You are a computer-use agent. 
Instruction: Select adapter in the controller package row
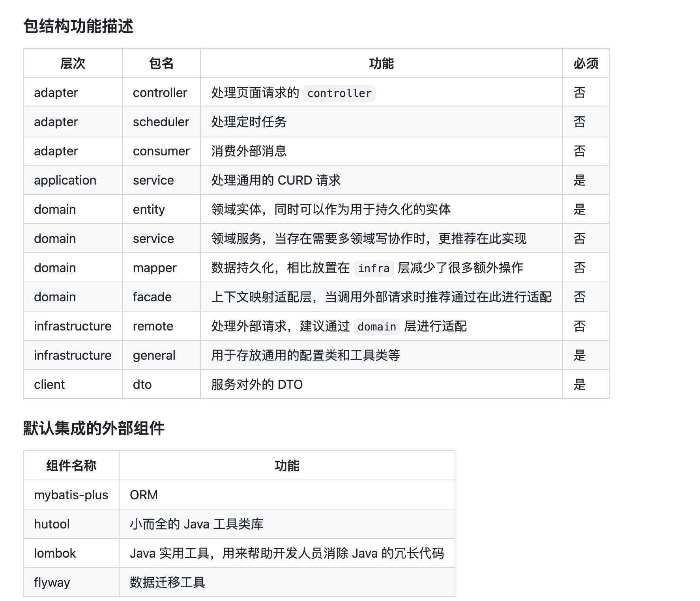click(x=56, y=93)
